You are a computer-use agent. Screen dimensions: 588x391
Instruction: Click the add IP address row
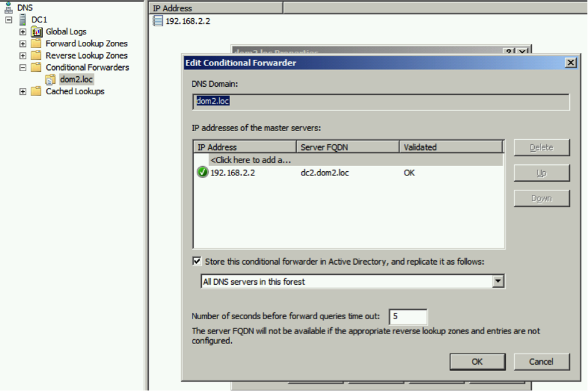point(251,160)
